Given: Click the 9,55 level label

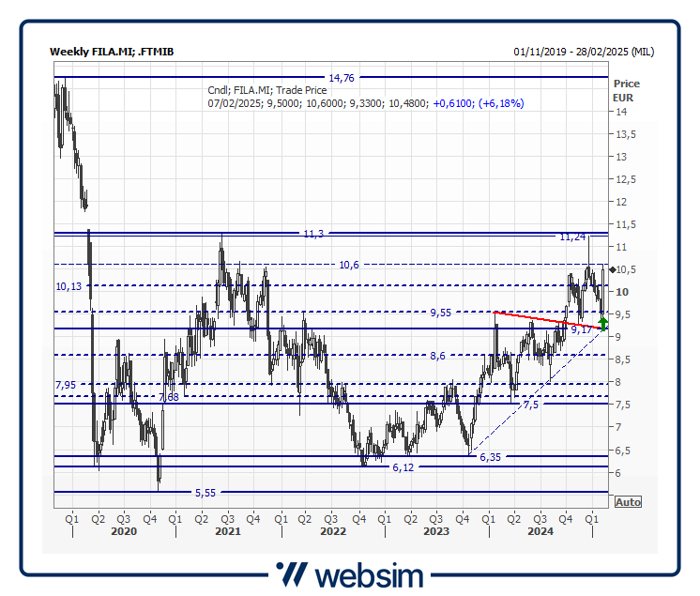Looking at the screenshot, I should [x=441, y=312].
